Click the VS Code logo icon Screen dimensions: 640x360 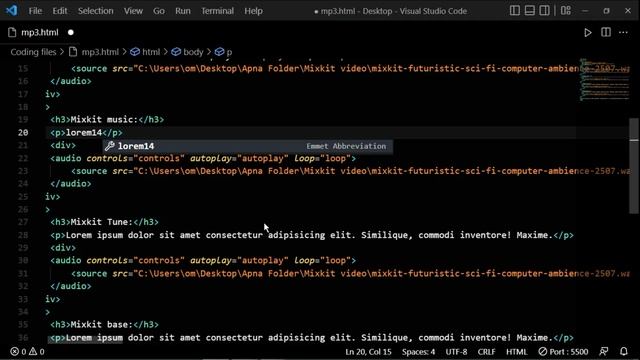pyautogui.click(x=11, y=10)
